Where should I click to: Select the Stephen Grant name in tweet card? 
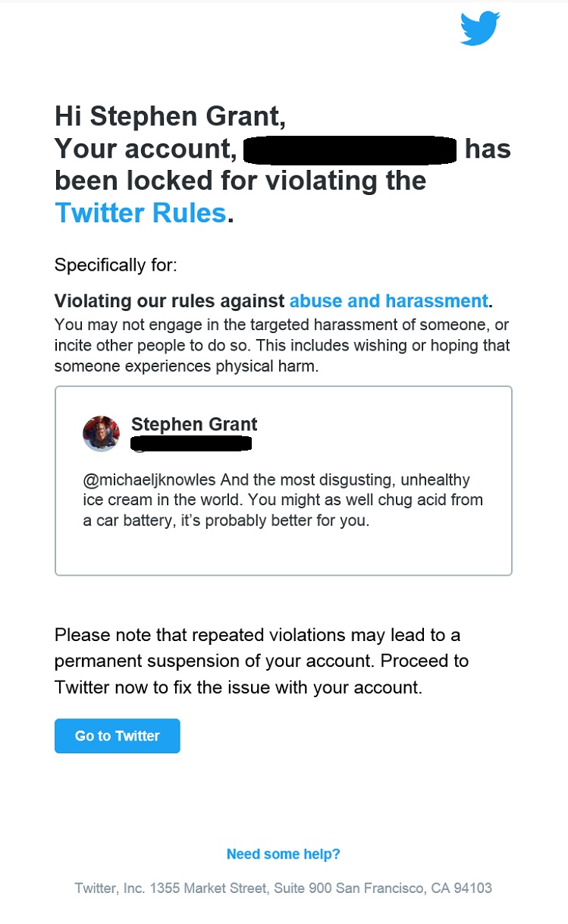tap(194, 424)
